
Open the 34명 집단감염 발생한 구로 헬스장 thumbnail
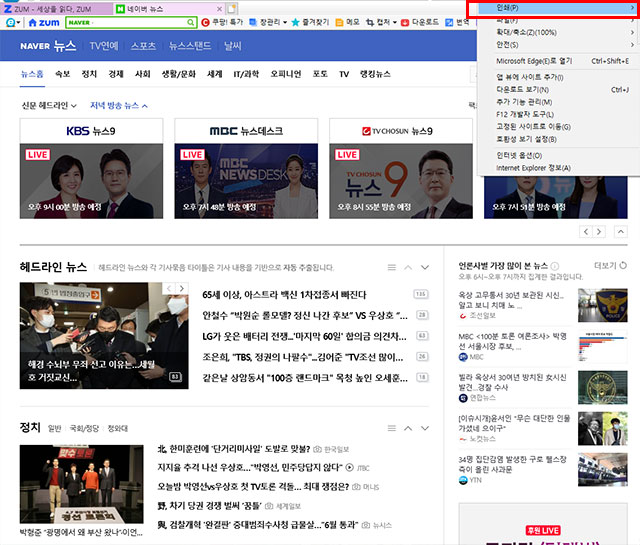click(602, 469)
